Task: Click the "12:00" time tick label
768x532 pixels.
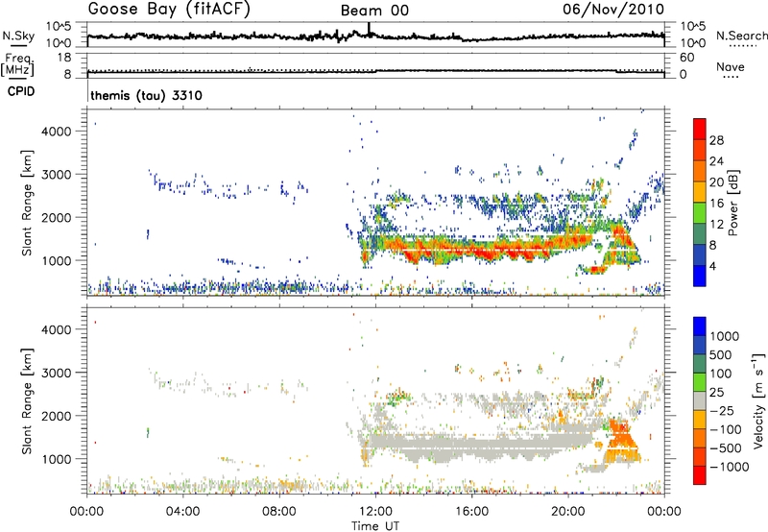Action: (375, 512)
